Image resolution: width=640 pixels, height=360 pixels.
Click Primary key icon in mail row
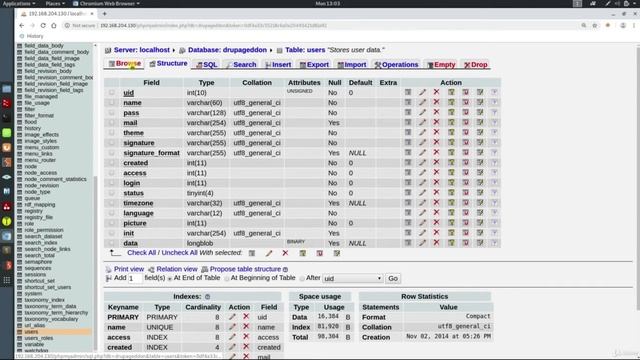point(451,122)
